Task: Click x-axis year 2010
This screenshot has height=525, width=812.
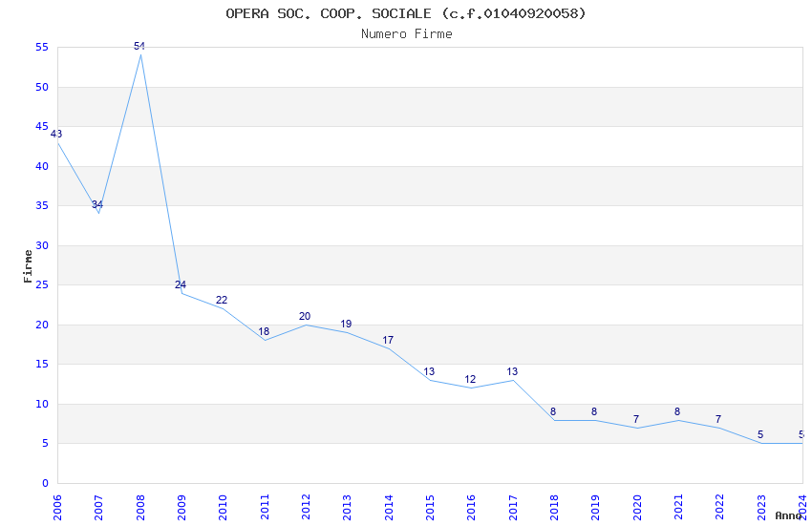Action: coord(223,508)
